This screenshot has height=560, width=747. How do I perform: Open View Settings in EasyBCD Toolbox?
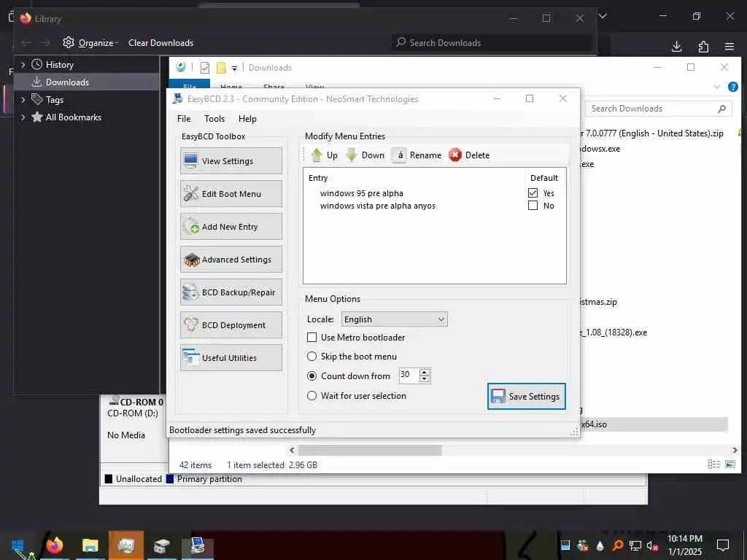pyautogui.click(x=231, y=161)
